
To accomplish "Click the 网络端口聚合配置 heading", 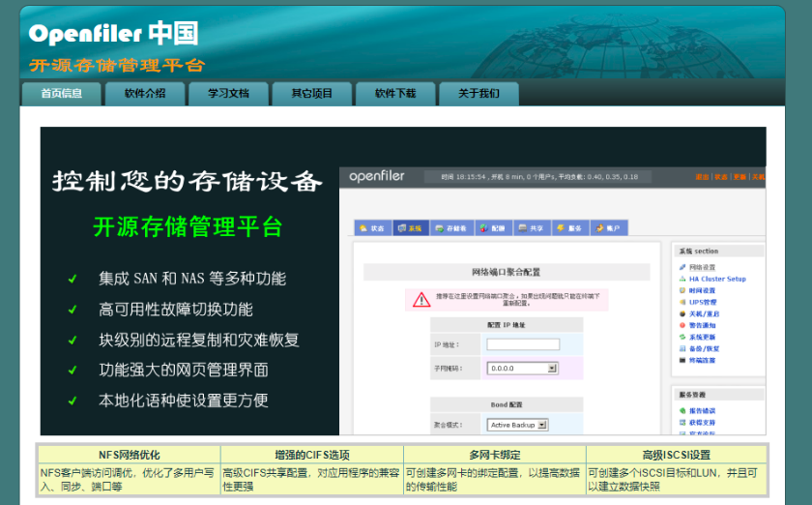I will click(x=506, y=272).
